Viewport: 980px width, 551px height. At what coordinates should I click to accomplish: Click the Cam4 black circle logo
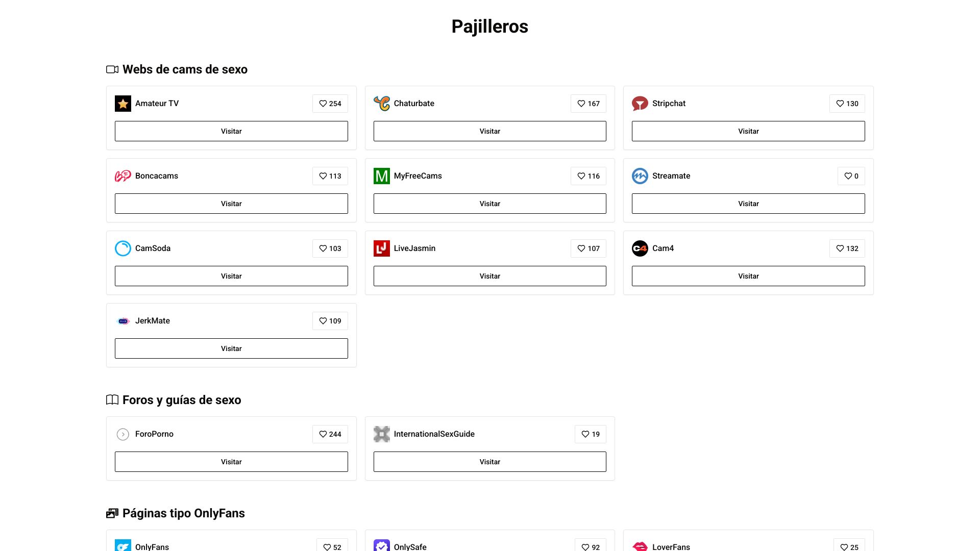point(640,248)
